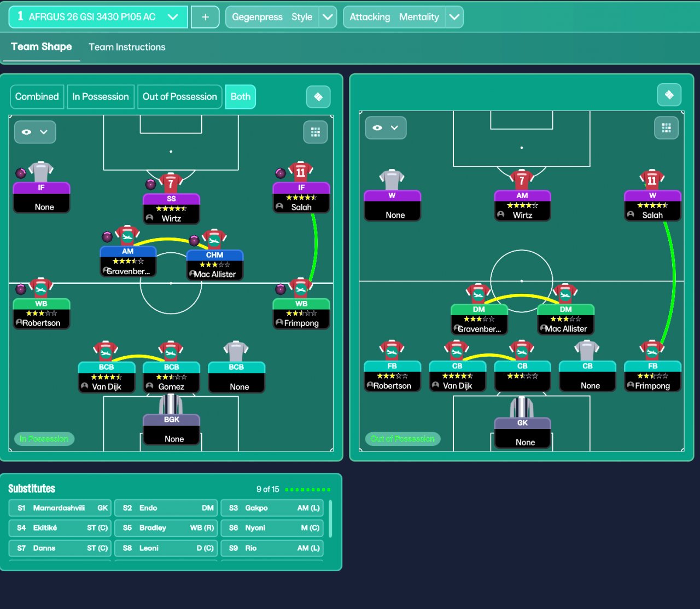This screenshot has width=700, height=609.
Task: Select the goalkeeper shirt above the GK card
Action: point(522,407)
